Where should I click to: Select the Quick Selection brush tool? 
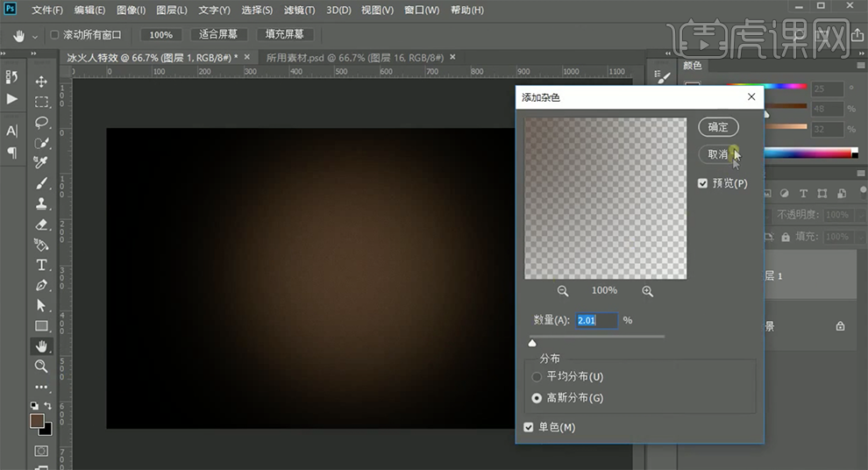[41, 143]
